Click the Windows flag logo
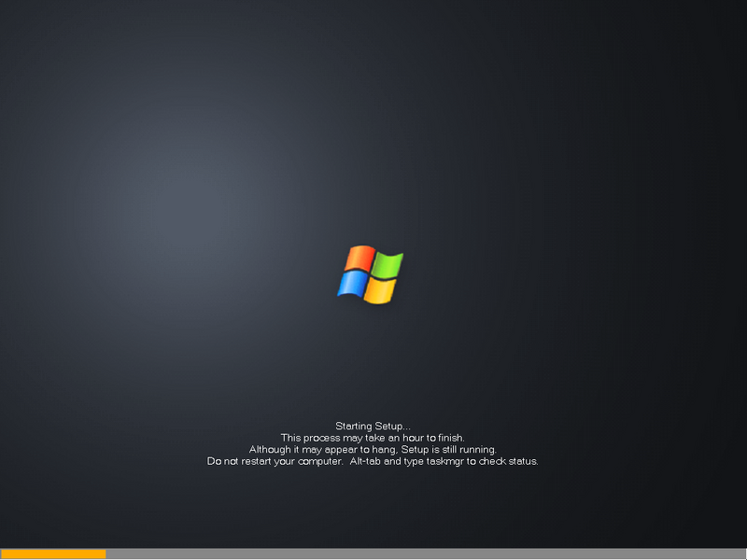Image resolution: width=747 pixels, height=560 pixels. coord(370,274)
